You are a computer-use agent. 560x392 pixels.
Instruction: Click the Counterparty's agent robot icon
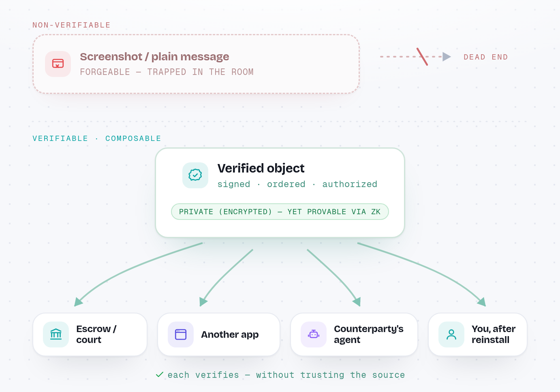[314, 334]
